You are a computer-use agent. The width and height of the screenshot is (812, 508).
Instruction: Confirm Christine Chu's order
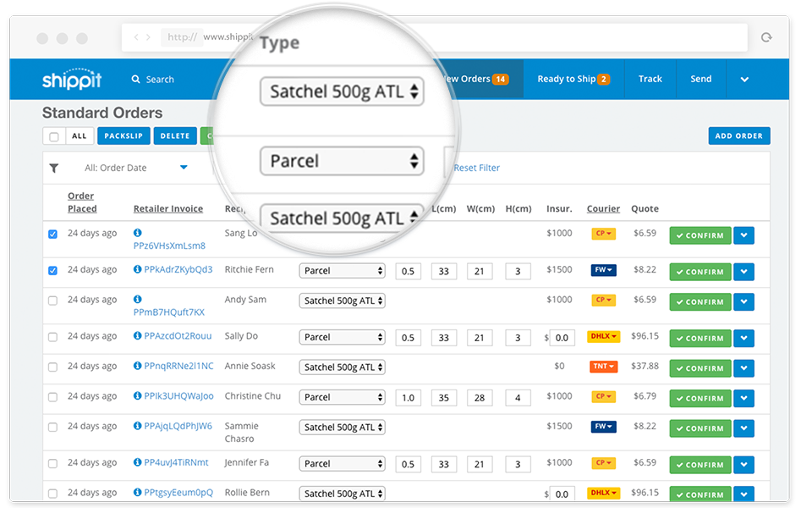(x=700, y=398)
